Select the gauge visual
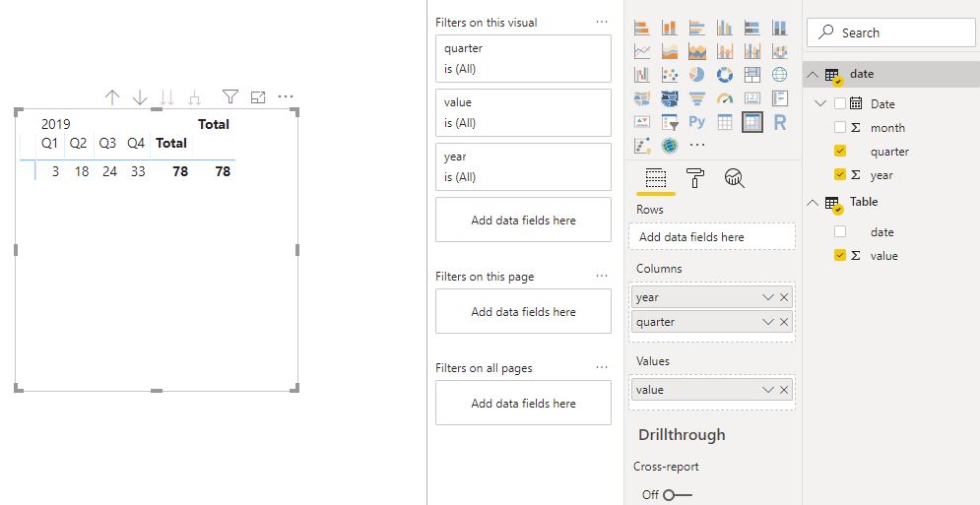The height and width of the screenshot is (505, 980). click(724, 98)
